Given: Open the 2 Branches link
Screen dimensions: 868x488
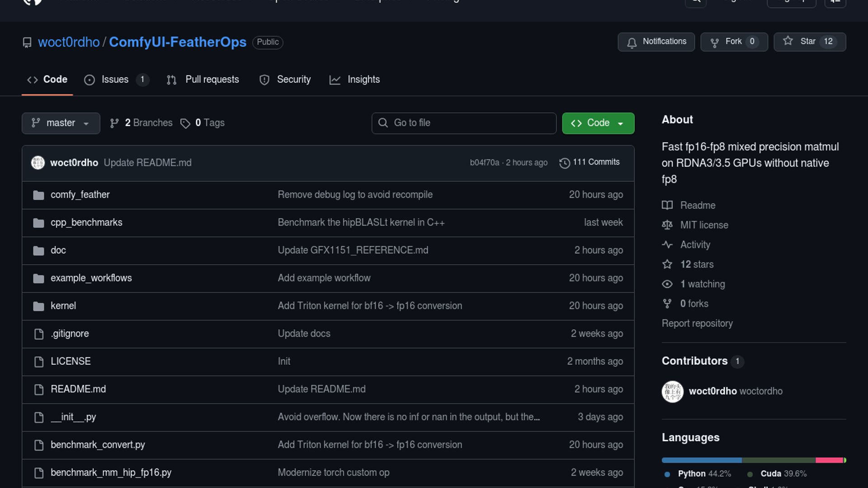Looking at the screenshot, I should point(148,123).
